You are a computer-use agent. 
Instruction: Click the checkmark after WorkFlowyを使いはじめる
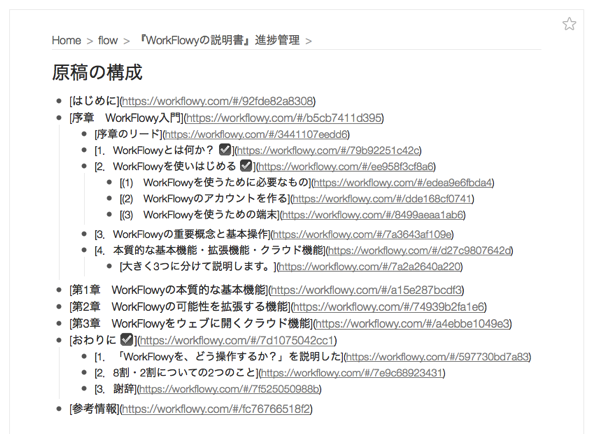click(246, 166)
